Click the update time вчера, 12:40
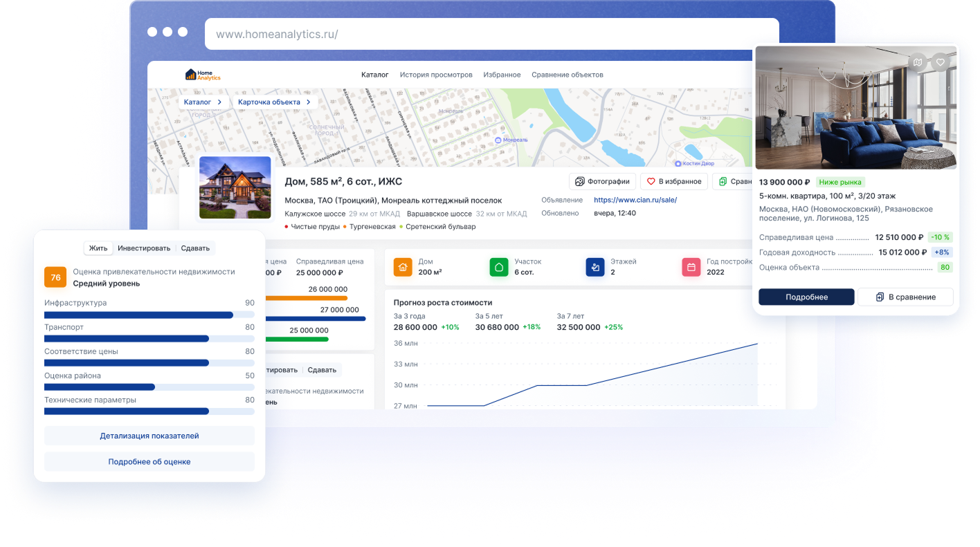 (x=615, y=213)
